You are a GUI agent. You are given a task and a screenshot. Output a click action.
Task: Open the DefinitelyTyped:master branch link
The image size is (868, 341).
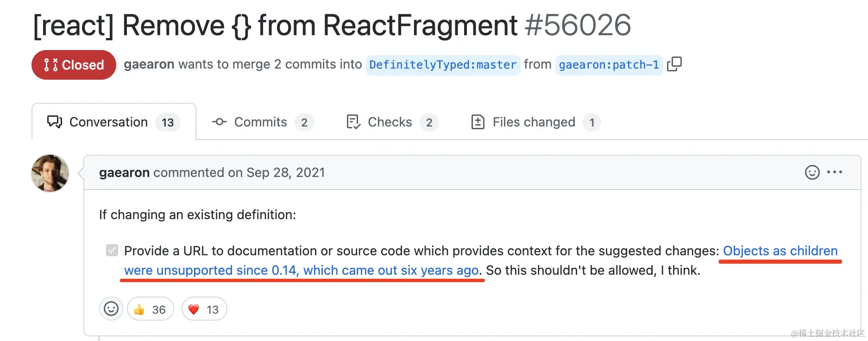(x=443, y=65)
